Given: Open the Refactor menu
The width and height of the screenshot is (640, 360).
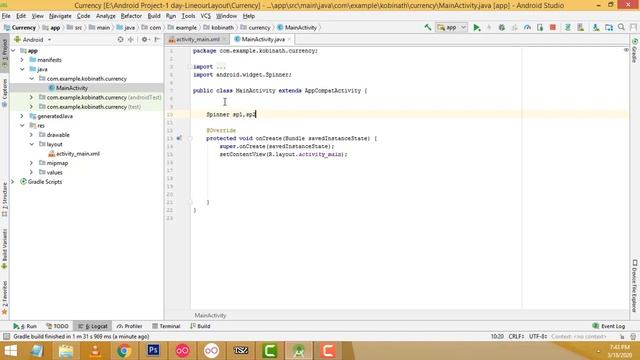Looking at the screenshot, I should tap(131, 16).
